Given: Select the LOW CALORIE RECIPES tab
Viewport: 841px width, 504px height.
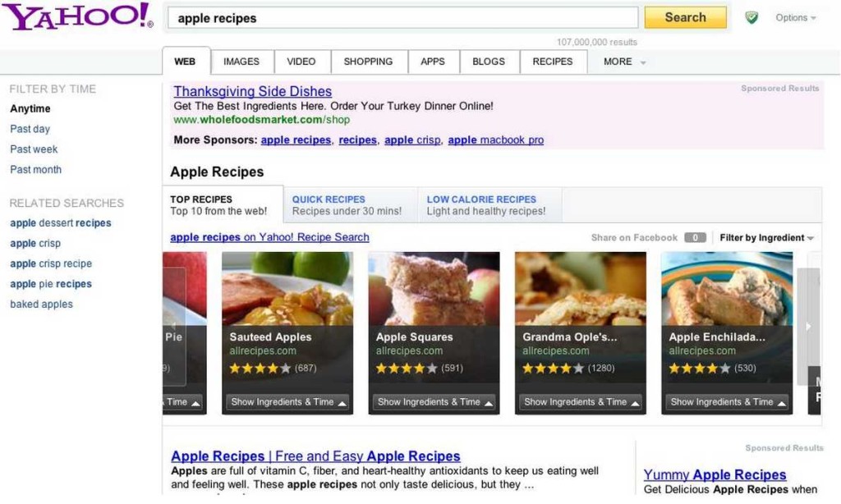Looking at the screenshot, I should tap(489, 205).
